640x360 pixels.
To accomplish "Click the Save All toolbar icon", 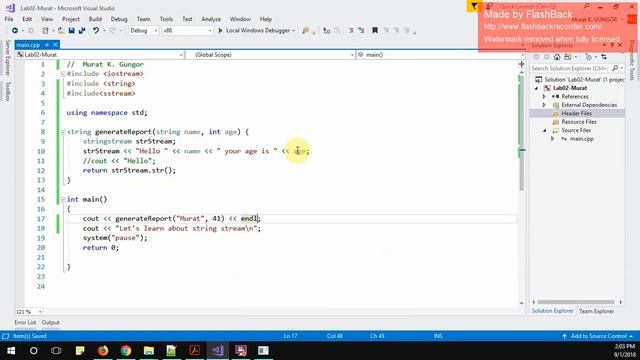I will click(82, 31).
